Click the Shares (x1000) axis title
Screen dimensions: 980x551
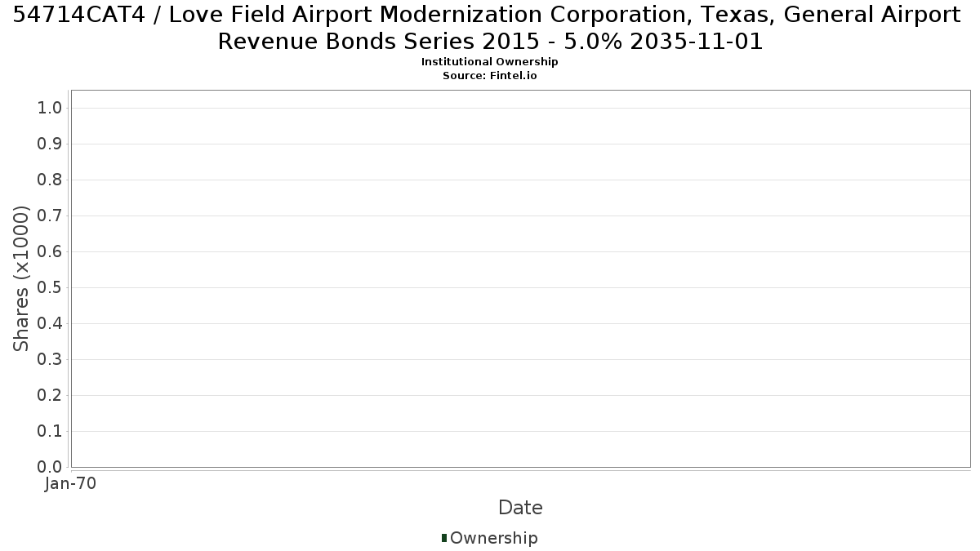coord(22,278)
